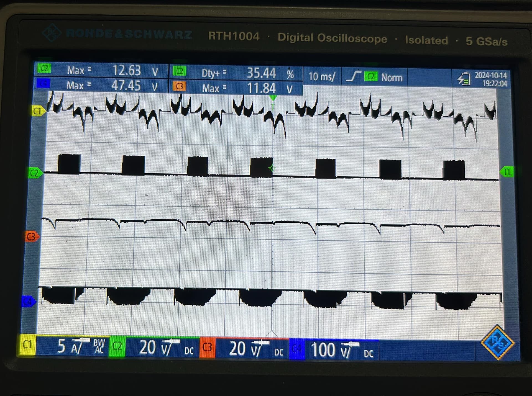The height and width of the screenshot is (396, 532).
Task: Select C4 Max 47.45 V measurement
Action: click(101, 85)
